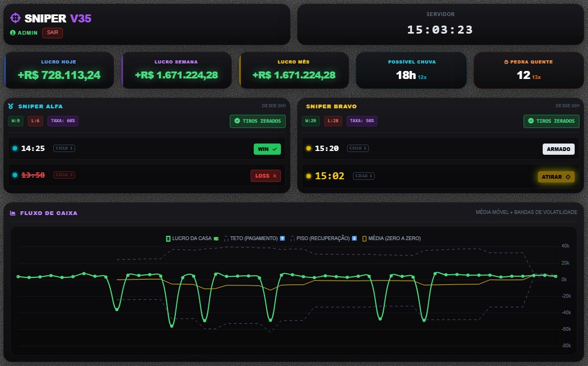Click the chart icon beside Fluxo de Caixa
588x366 pixels.
click(x=12, y=213)
